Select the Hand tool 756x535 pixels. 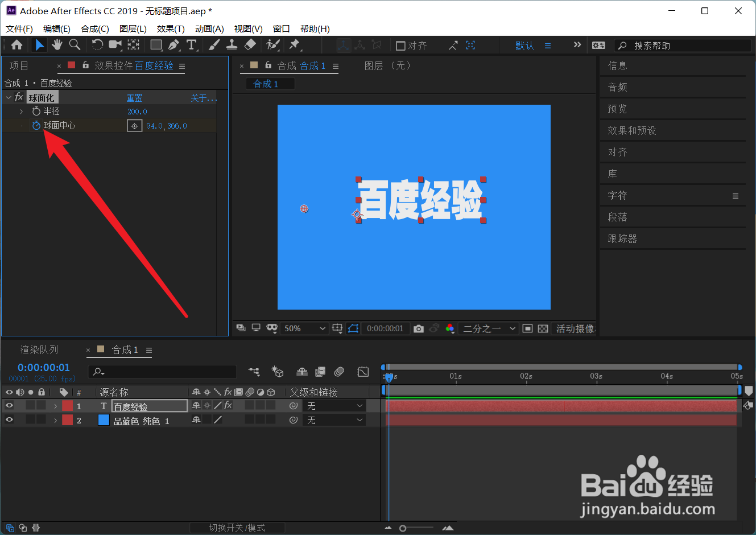coord(57,45)
